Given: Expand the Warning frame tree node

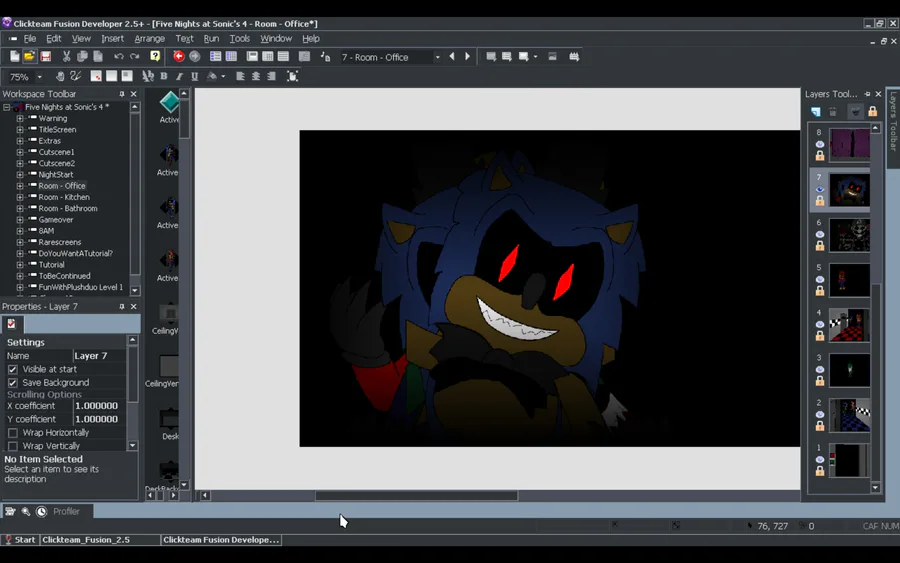Looking at the screenshot, I should tap(20, 118).
